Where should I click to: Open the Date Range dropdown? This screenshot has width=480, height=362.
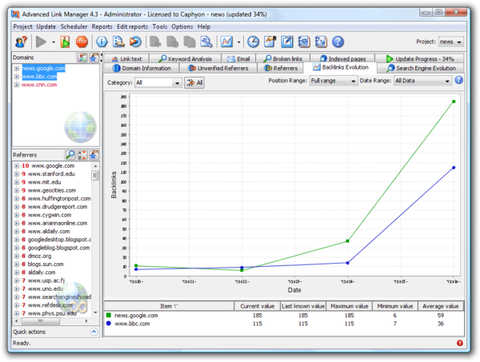[x=422, y=81]
